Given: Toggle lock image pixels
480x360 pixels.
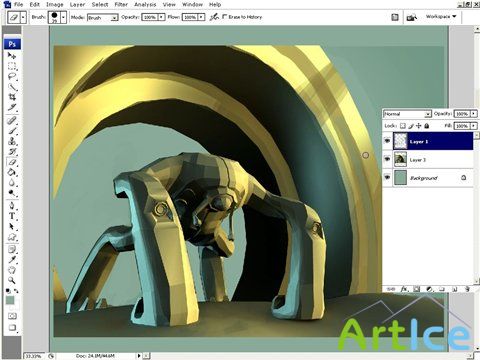Looking at the screenshot, I should pyautogui.click(x=411, y=126).
